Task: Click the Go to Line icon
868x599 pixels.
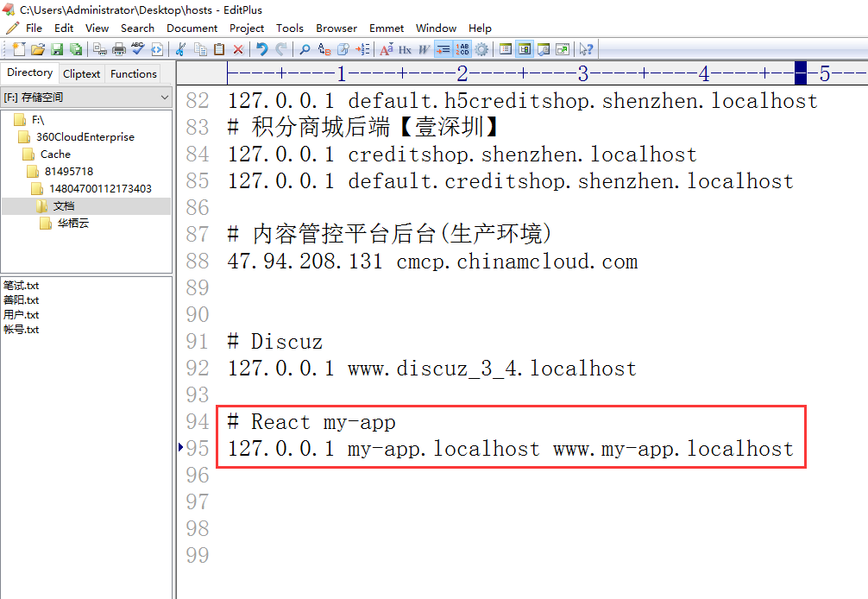Action: (x=362, y=49)
